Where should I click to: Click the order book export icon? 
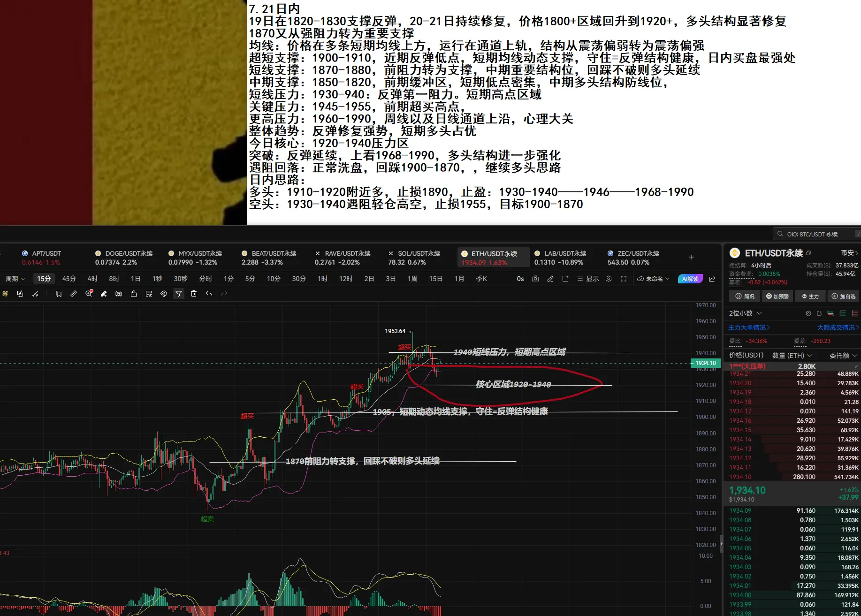click(x=819, y=313)
